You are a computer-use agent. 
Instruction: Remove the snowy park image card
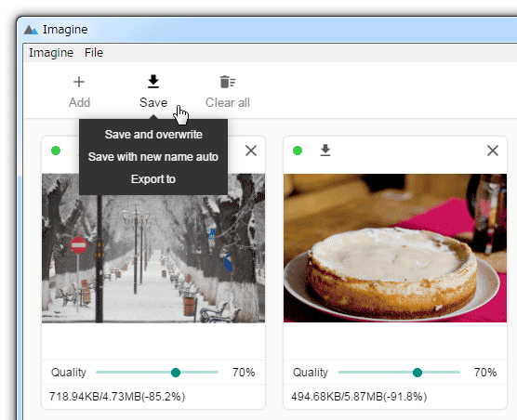[x=251, y=151]
